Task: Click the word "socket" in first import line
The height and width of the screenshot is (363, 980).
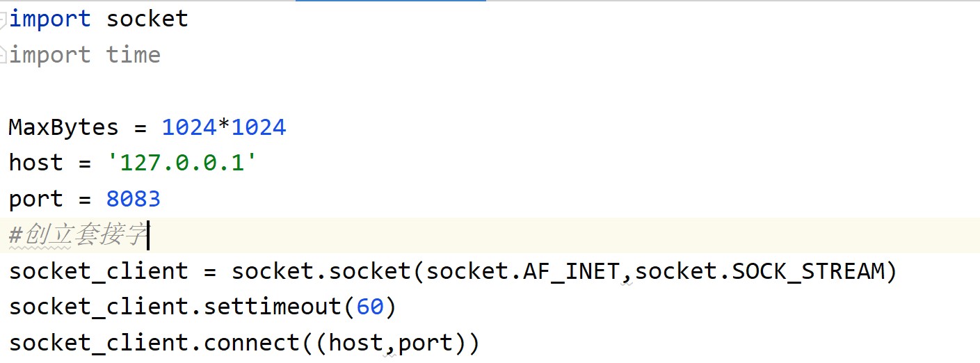Action: pyautogui.click(x=147, y=19)
